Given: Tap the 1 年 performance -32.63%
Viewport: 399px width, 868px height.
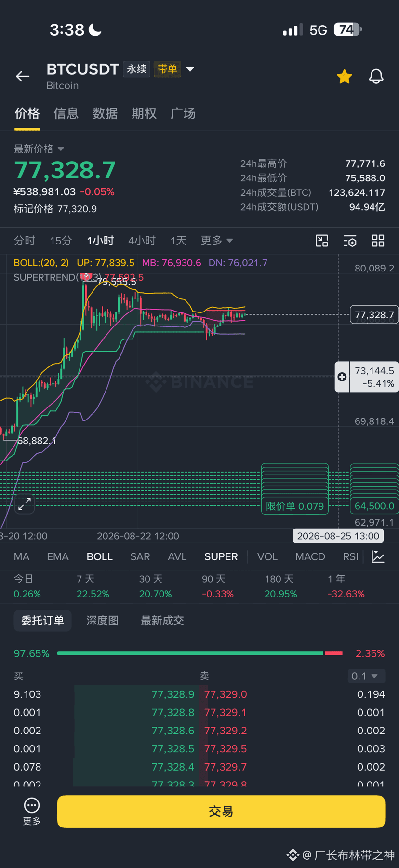Looking at the screenshot, I should pyautogui.click(x=346, y=586).
